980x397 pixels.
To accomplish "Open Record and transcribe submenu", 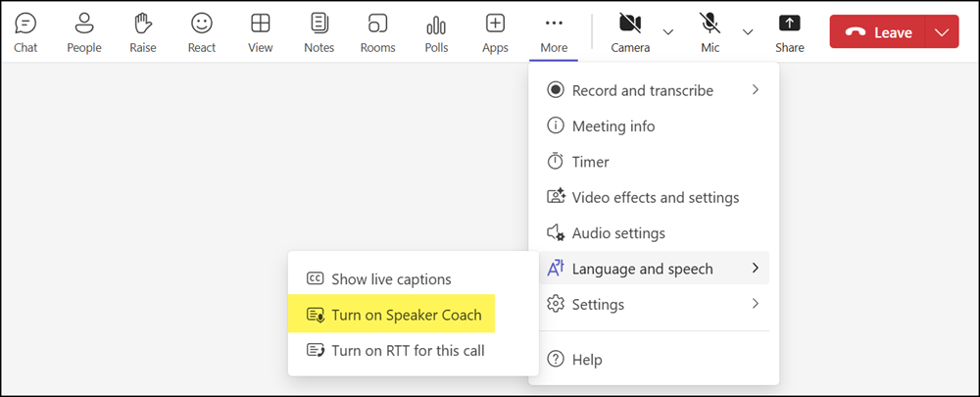I will pyautogui.click(x=654, y=90).
